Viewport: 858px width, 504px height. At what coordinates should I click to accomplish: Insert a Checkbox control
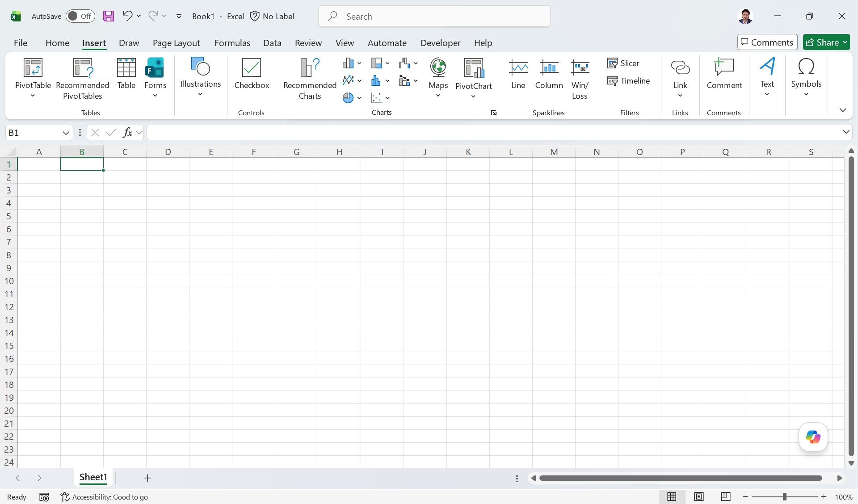252,74
